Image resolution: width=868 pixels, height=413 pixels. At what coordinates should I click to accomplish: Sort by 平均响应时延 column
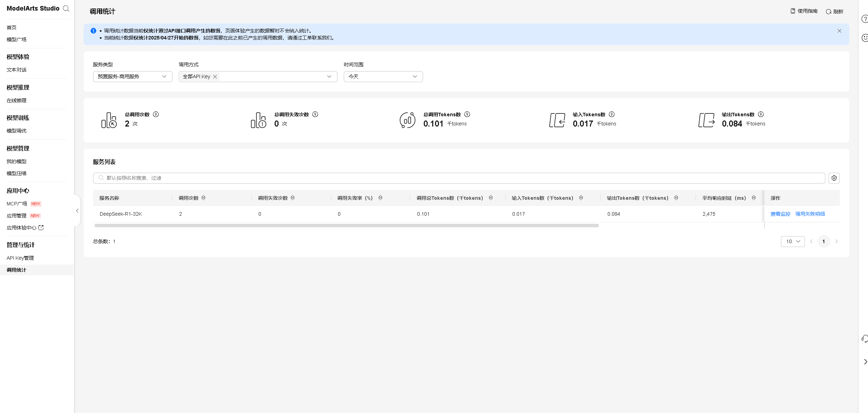coord(753,198)
